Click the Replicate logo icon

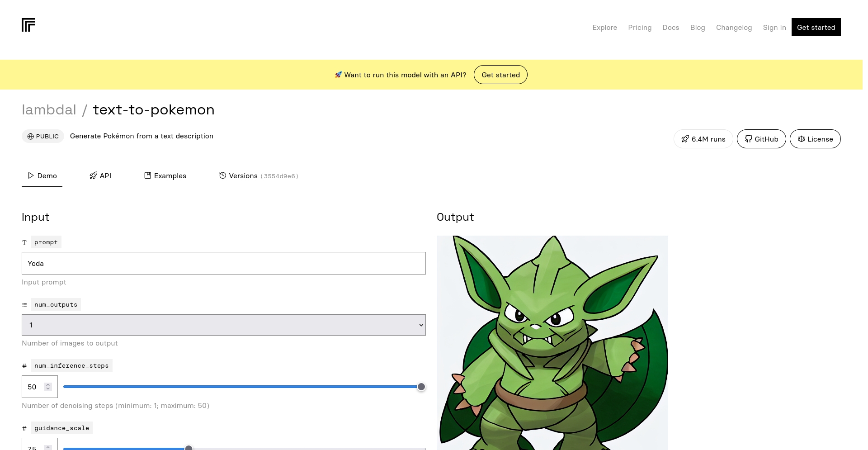coord(28,25)
